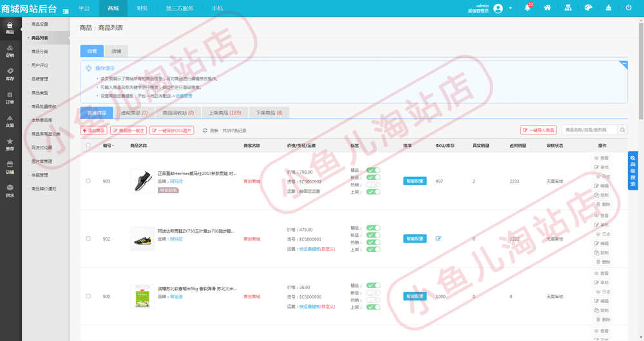The width and height of the screenshot is (644, 341).
Task: Open the 众筹 section in the sidebar
Action: click(x=10, y=122)
